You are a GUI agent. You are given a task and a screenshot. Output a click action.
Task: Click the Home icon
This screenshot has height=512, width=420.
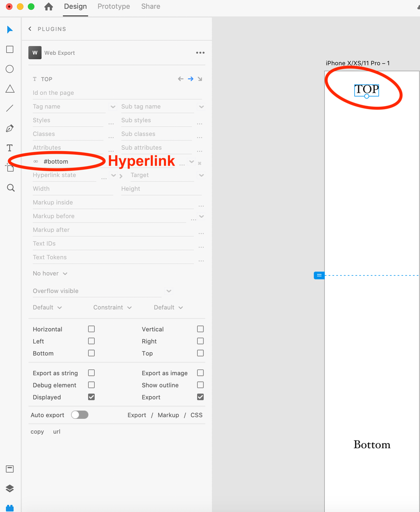click(x=49, y=7)
